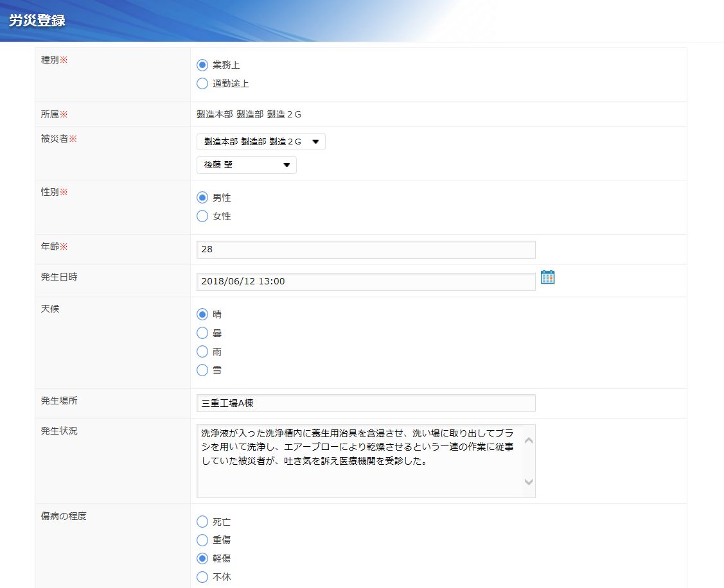The width and height of the screenshot is (724, 588).
Task: Set weather to 晴
Action: coord(202,315)
